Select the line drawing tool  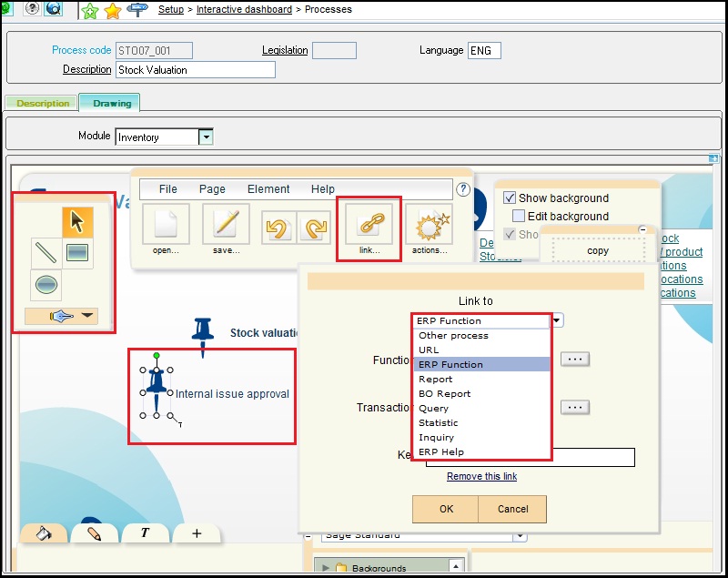click(x=46, y=253)
